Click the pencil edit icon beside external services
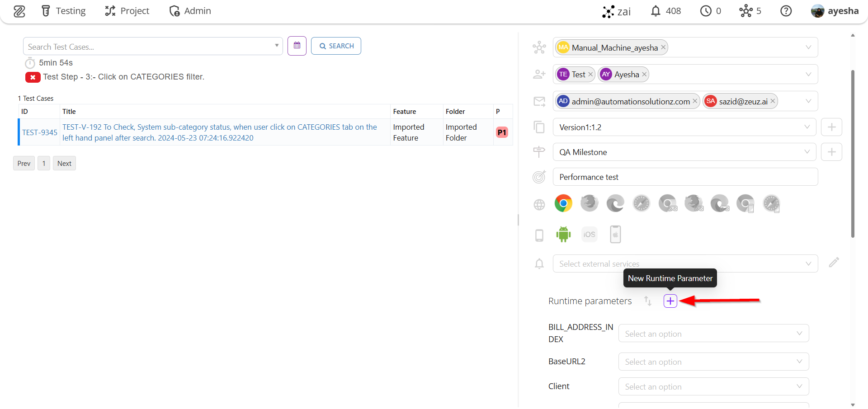This screenshot has width=868, height=409. [x=834, y=263]
